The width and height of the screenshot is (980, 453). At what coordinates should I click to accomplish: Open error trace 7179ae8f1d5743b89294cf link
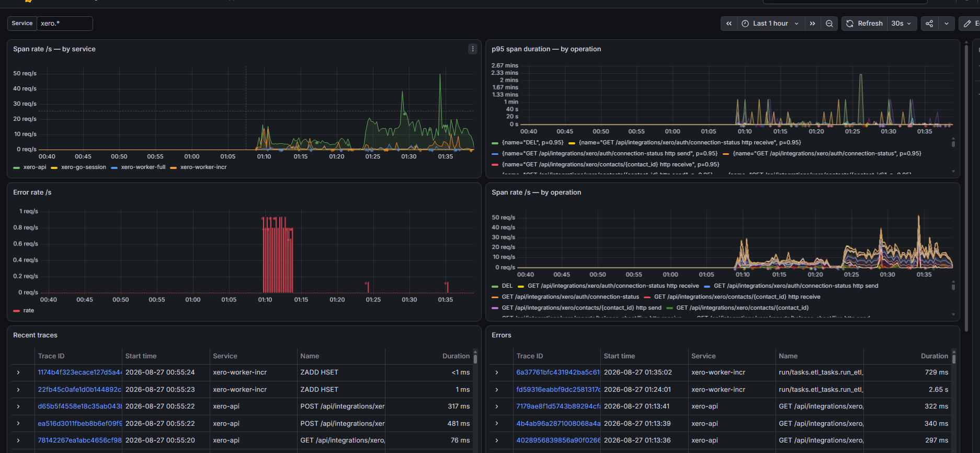click(x=558, y=406)
